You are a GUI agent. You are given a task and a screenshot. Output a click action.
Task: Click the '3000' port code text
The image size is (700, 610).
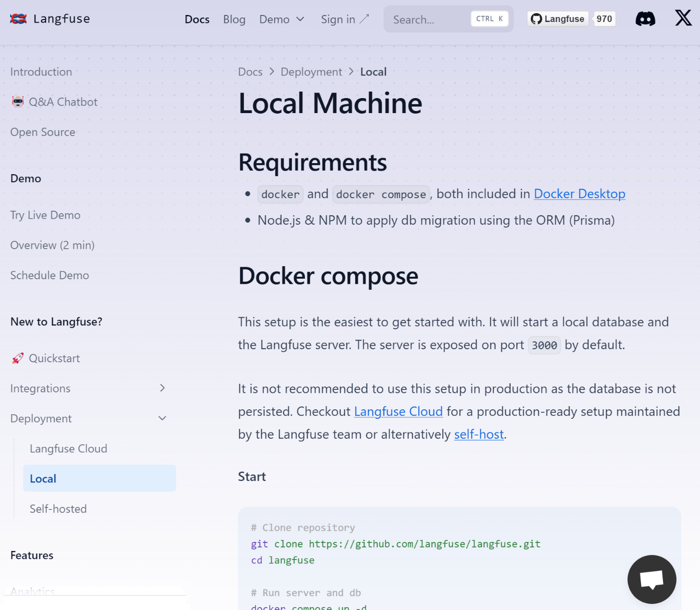point(544,345)
